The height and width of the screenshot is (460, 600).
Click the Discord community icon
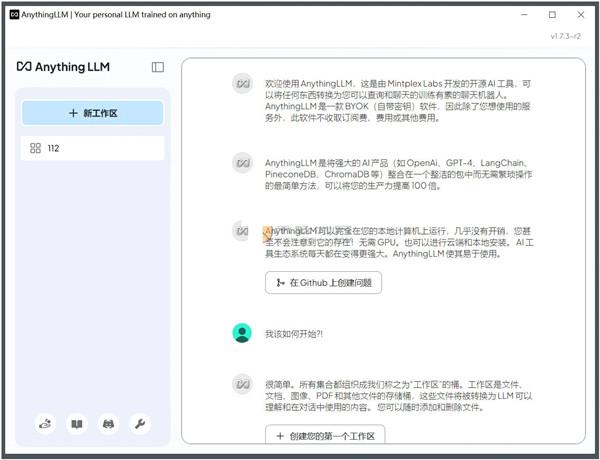pos(108,424)
